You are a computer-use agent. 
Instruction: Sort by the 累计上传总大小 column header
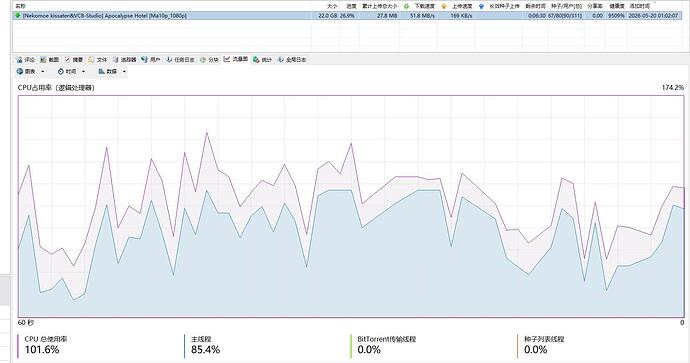[x=380, y=6]
